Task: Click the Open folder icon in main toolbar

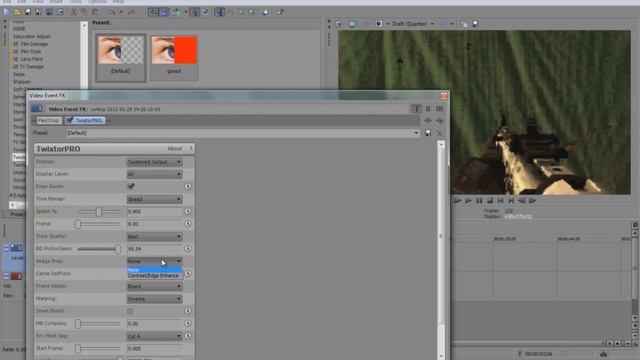Action: (17, 12)
